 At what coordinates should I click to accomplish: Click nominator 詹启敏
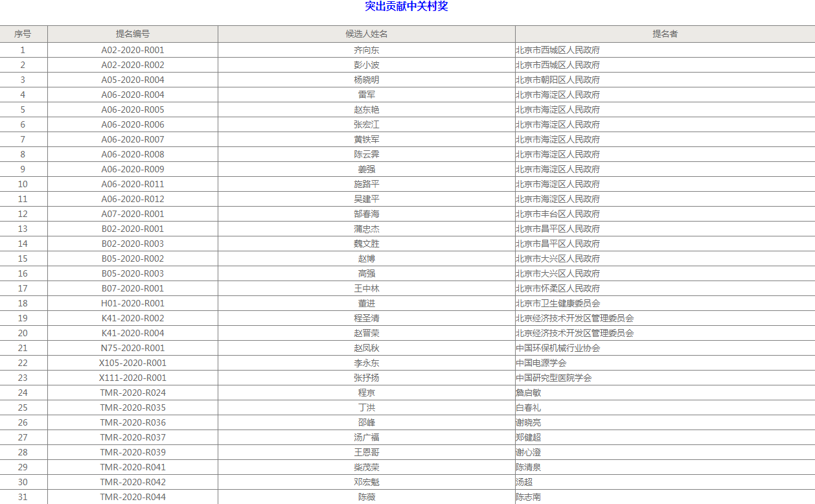pos(529,393)
